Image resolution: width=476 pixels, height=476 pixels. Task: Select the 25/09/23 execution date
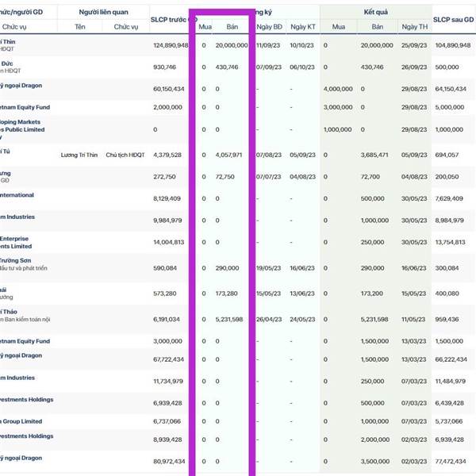point(414,45)
